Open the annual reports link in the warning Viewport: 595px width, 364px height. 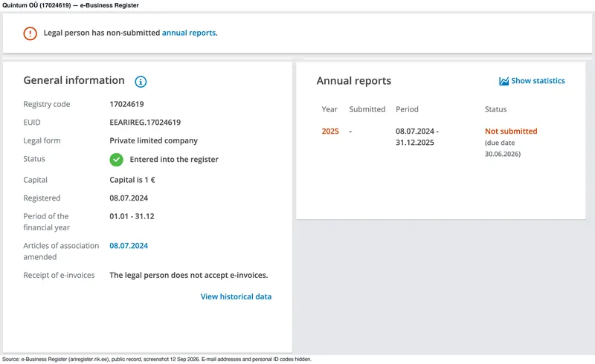tap(189, 33)
